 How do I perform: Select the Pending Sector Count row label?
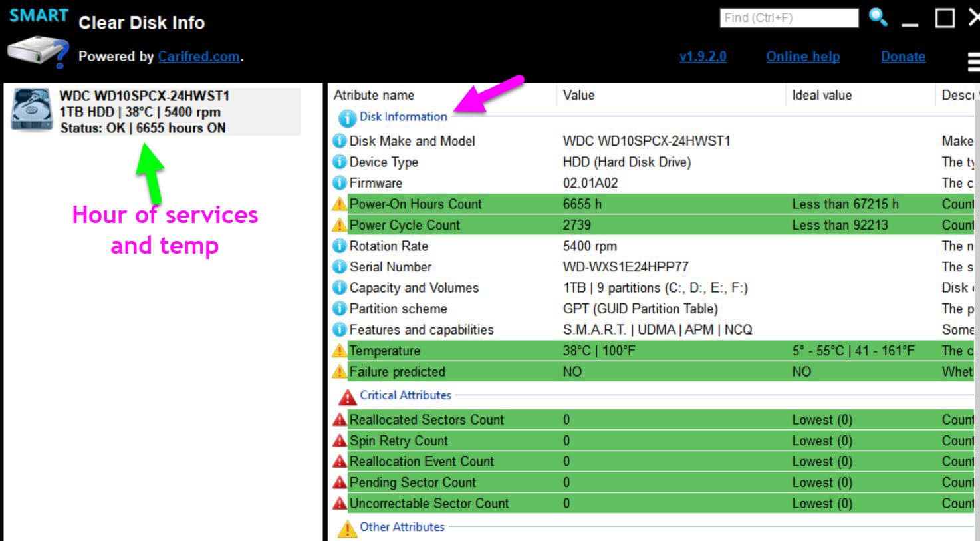[413, 482]
